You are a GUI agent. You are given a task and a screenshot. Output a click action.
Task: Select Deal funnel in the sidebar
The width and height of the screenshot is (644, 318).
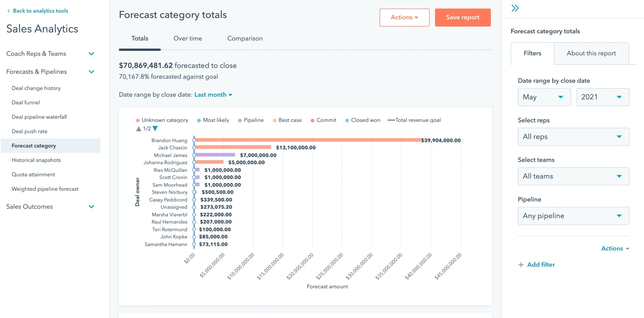[x=26, y=102]
